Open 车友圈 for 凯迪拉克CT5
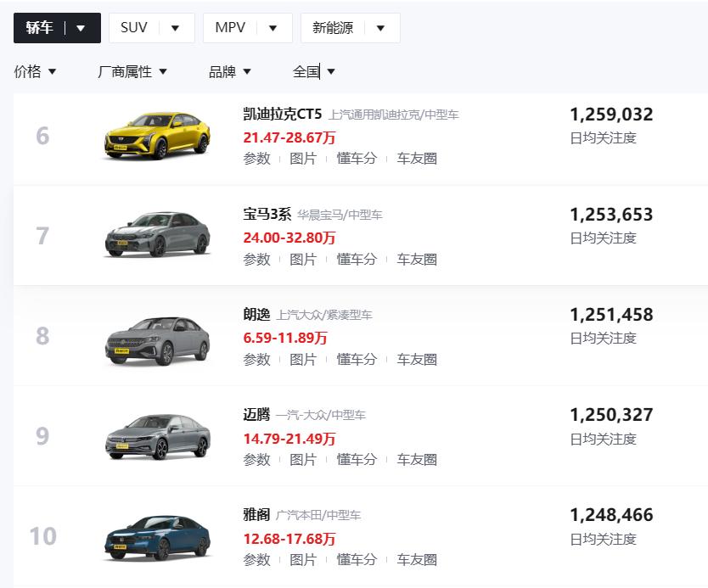The height and width of the screenshot is (588, 708). [x=417, y=159]
